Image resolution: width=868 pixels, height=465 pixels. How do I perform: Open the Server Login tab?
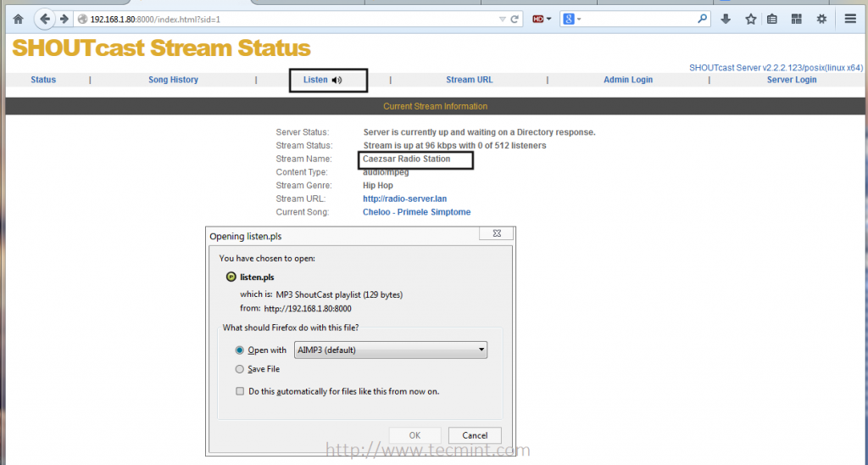792,80
